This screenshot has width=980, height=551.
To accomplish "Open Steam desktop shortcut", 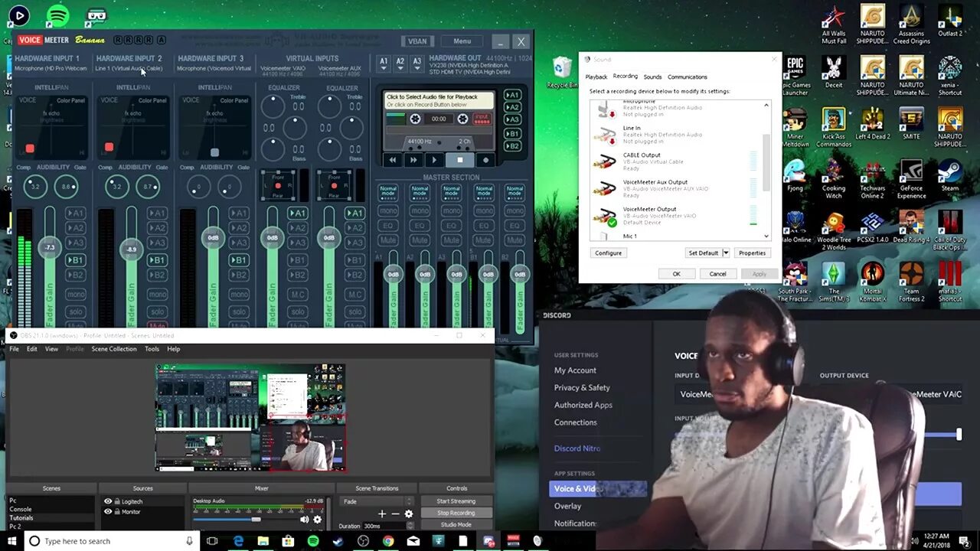I will (950, 176).
